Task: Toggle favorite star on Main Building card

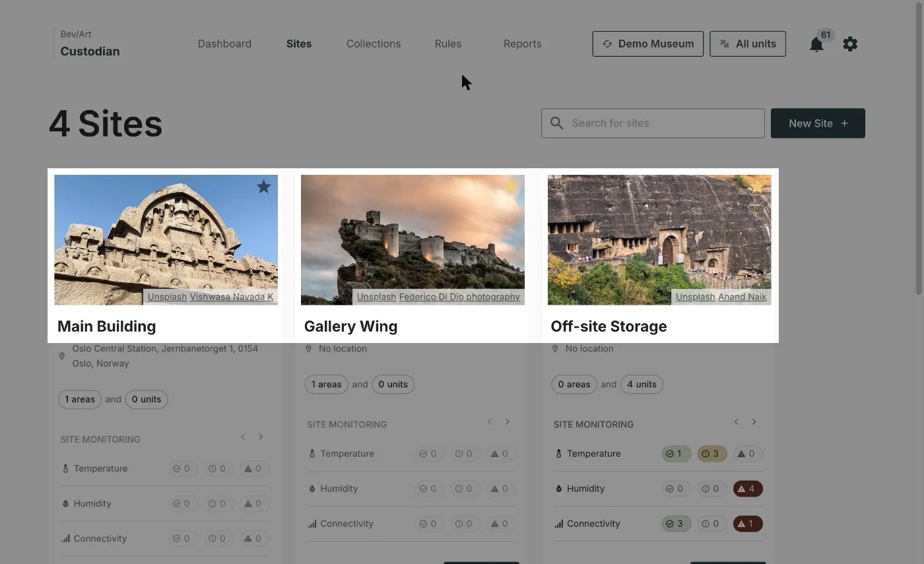Action: [263, 187]
